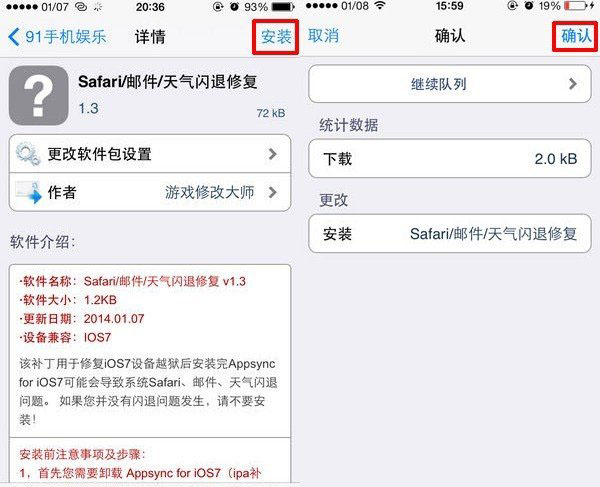Expand the 继续队列 row chevron
600x487 pixels.
573,84
